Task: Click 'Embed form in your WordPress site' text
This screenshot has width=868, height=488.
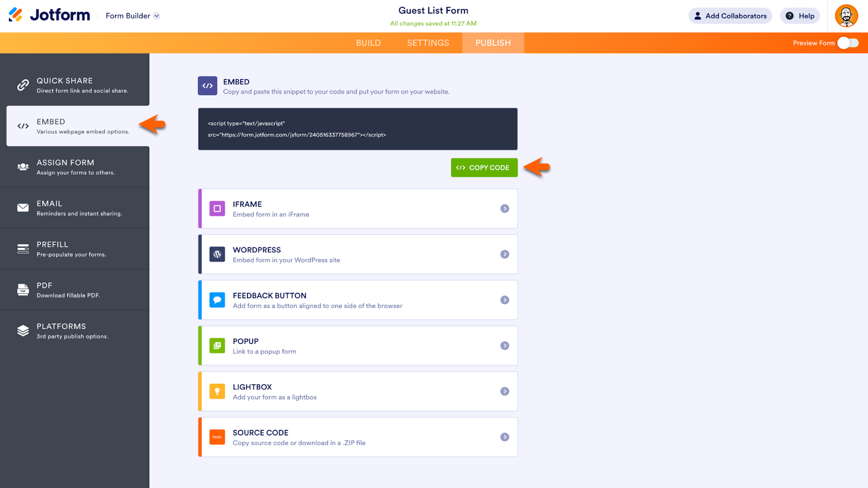Action: coord(286,260)
